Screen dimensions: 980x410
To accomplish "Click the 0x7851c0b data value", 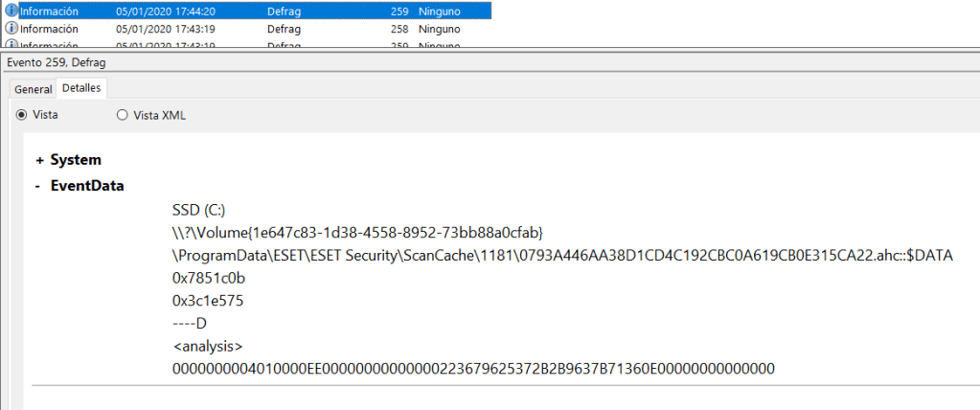I will tap(206, 278).
